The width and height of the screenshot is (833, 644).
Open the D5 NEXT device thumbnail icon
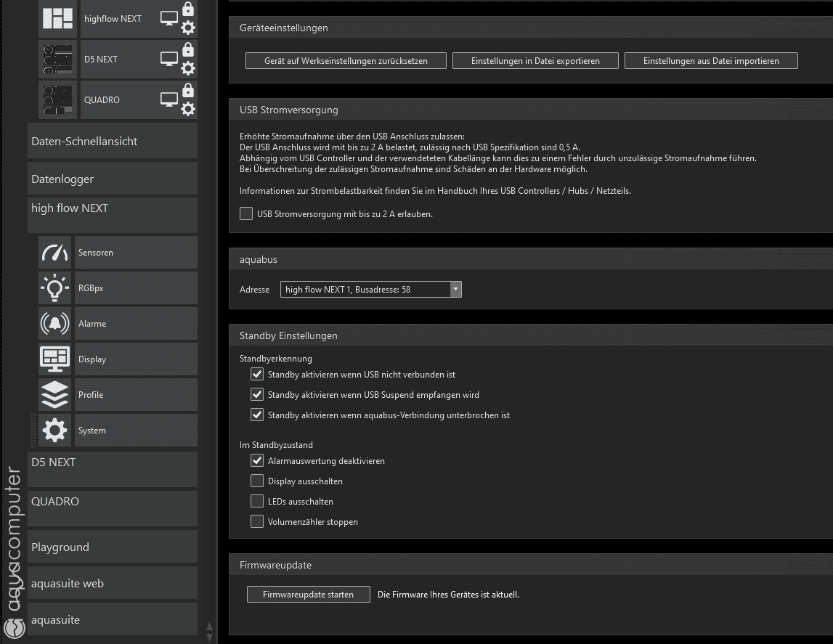coord(57,59)
